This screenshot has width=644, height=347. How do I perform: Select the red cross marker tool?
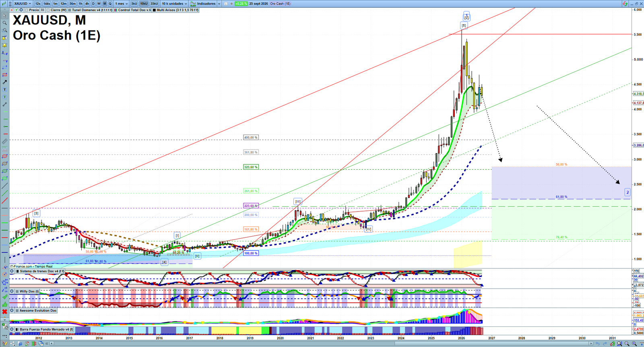5,312
